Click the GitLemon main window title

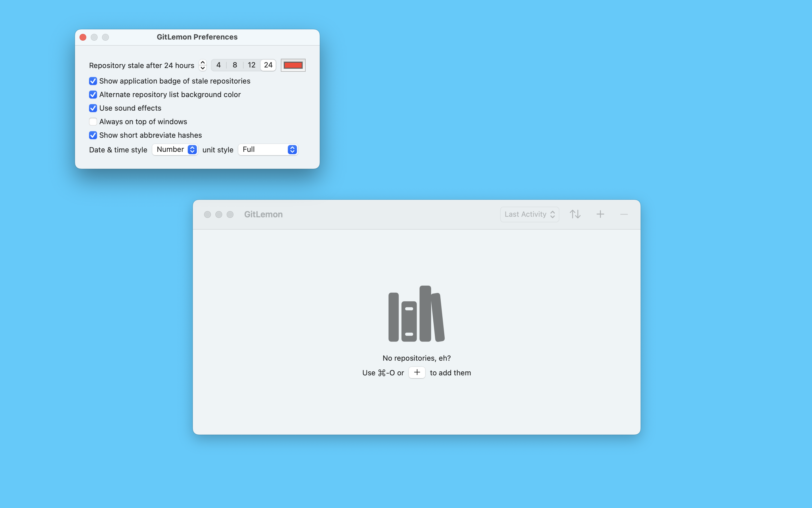pos(263,214)
